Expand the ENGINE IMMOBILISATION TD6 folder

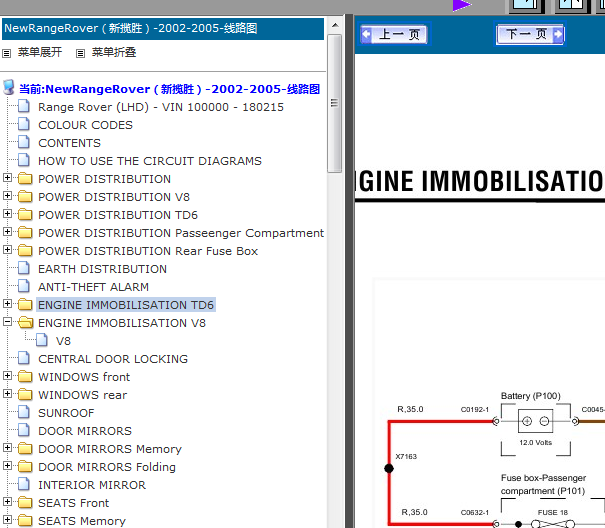pos(7,304)
